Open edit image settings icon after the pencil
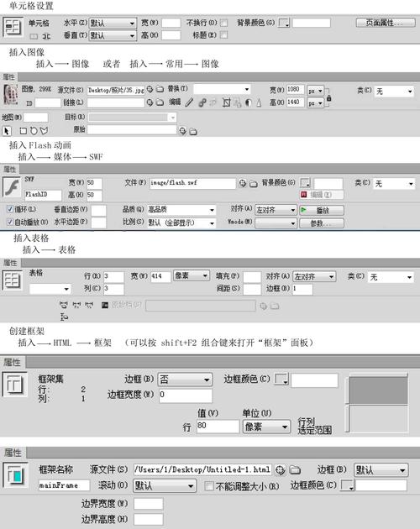Image resolution: width=420 pixels, height=529 pixels. (202, 102)
